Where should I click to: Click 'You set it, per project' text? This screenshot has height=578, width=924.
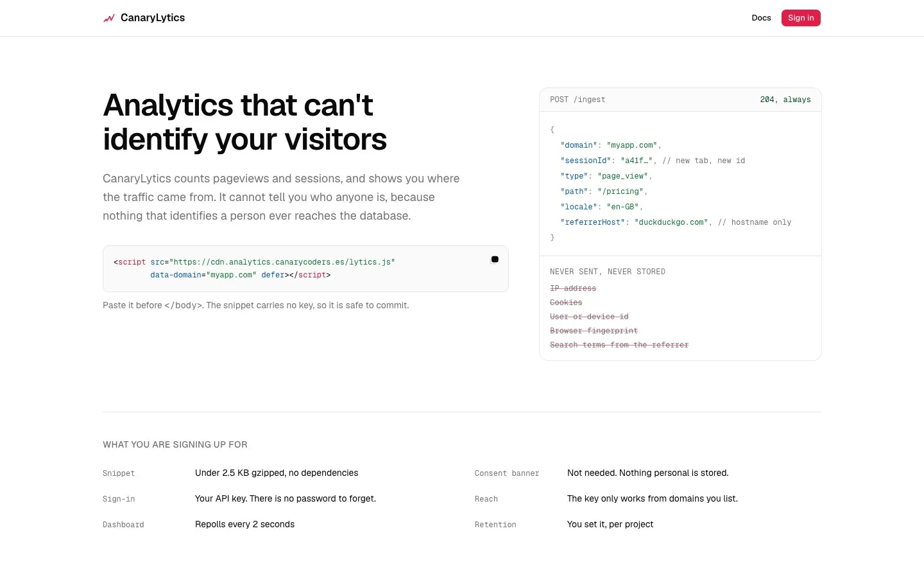[610, 524]
